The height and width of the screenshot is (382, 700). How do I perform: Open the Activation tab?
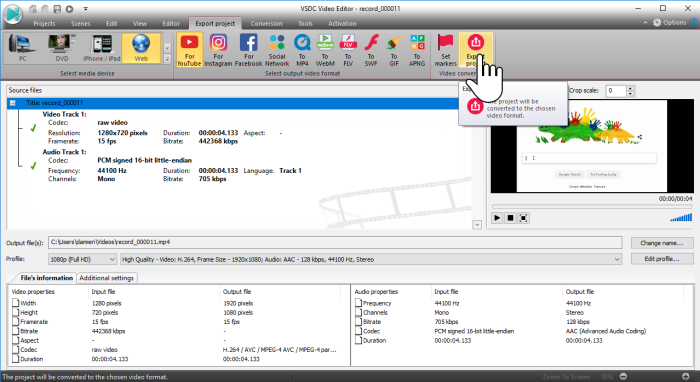pyautogui.click(x=342, y=23)
